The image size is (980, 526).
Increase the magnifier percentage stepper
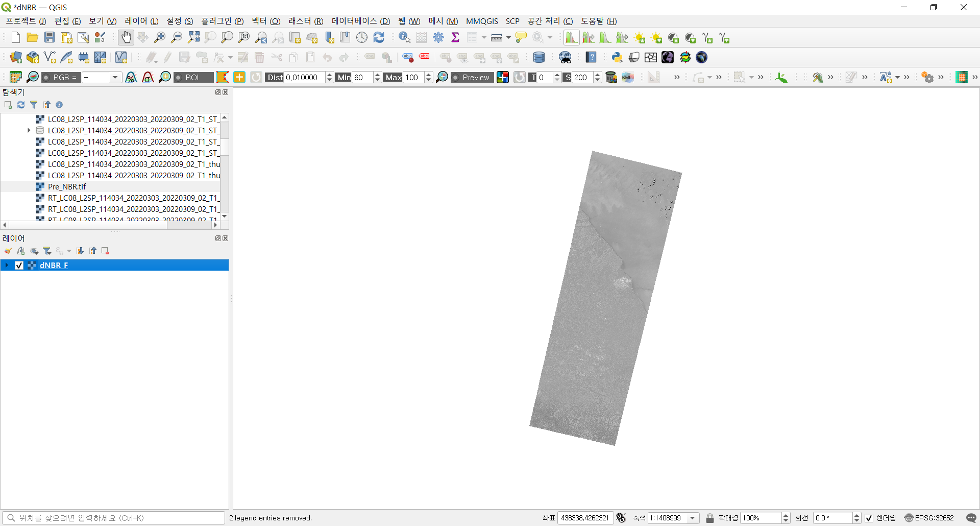(x=786, y=515)
